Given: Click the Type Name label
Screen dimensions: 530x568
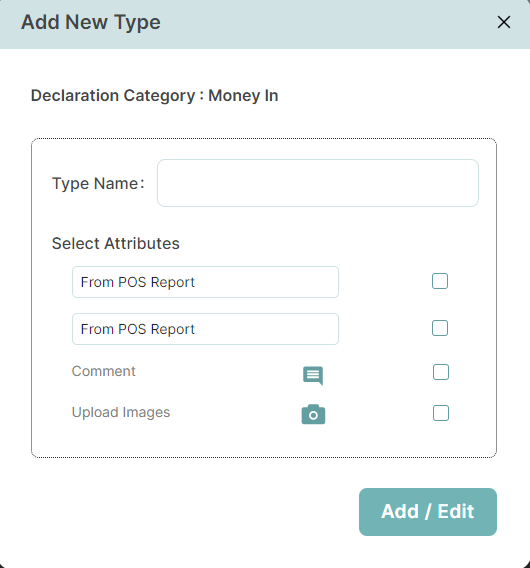Looking at the screenshot, I should click(98, 183).
